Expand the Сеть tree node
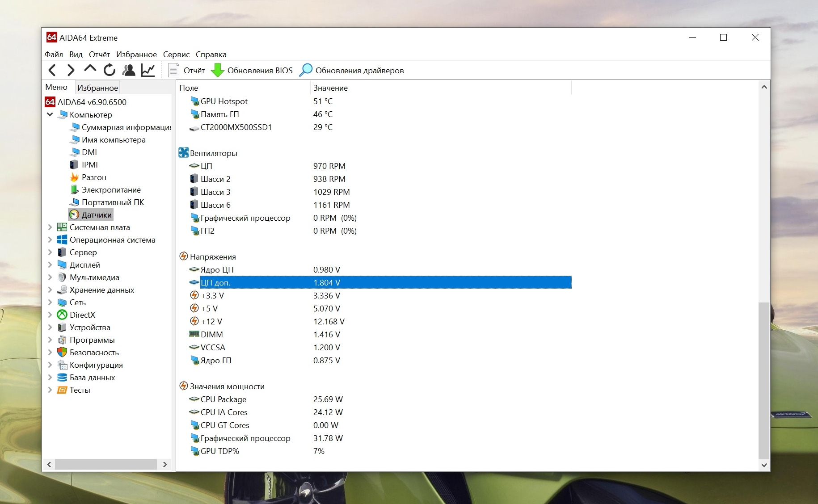Screen dimensions: 818x504 coord(50,302)
